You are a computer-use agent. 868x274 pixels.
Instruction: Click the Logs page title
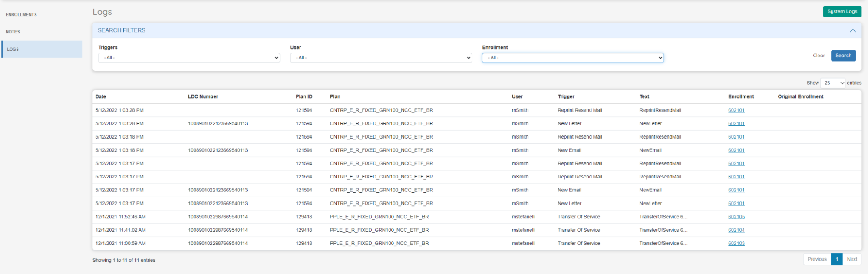coord(102,12)
